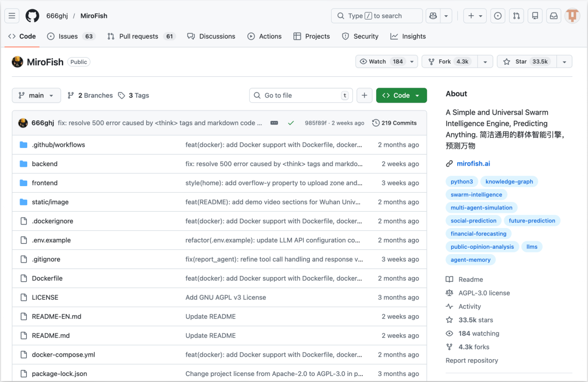588x382 pixels.
Task: Star the MiroFish repository
Action: tap(526, 61)
